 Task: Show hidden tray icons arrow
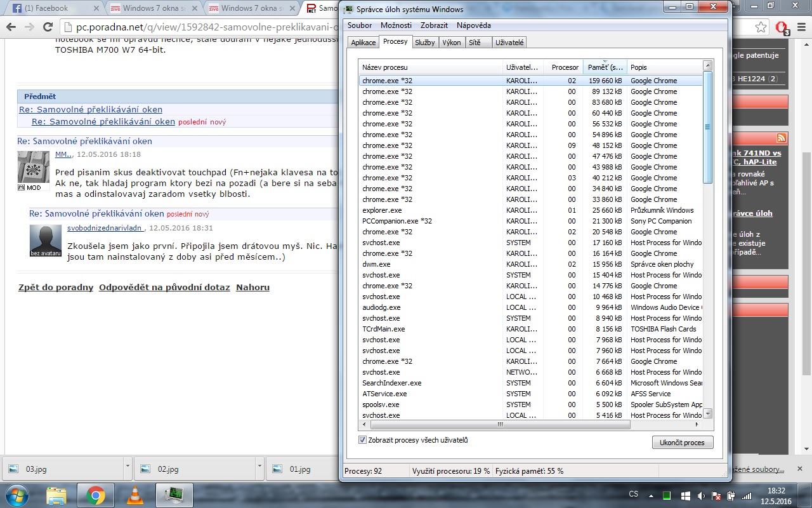[x=651, y=495]
